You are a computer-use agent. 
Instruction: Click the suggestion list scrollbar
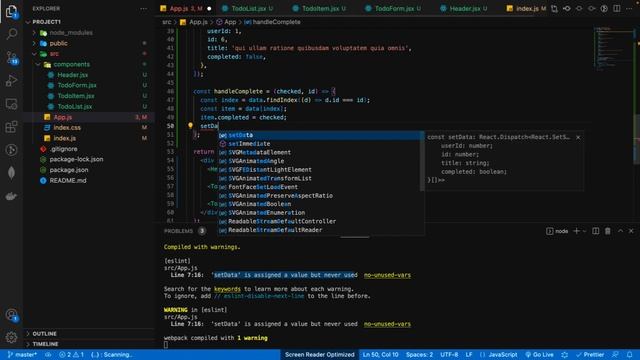click(422, 161)
